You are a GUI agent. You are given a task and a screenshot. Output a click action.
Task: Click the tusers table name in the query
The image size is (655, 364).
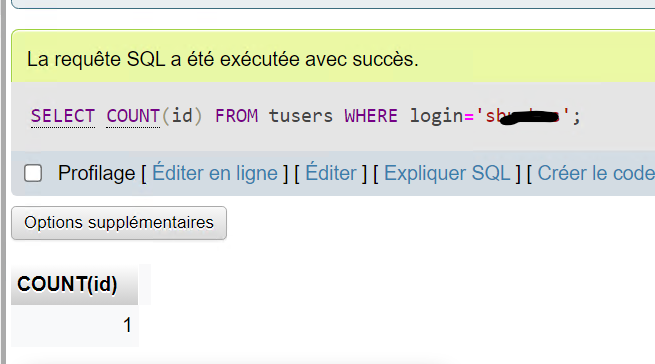point(301,116)
